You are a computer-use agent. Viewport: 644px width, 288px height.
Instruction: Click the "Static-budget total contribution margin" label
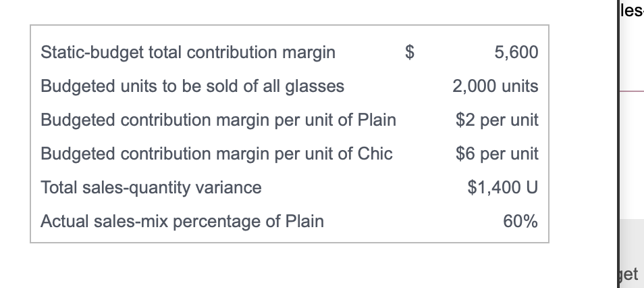point(188,53)
